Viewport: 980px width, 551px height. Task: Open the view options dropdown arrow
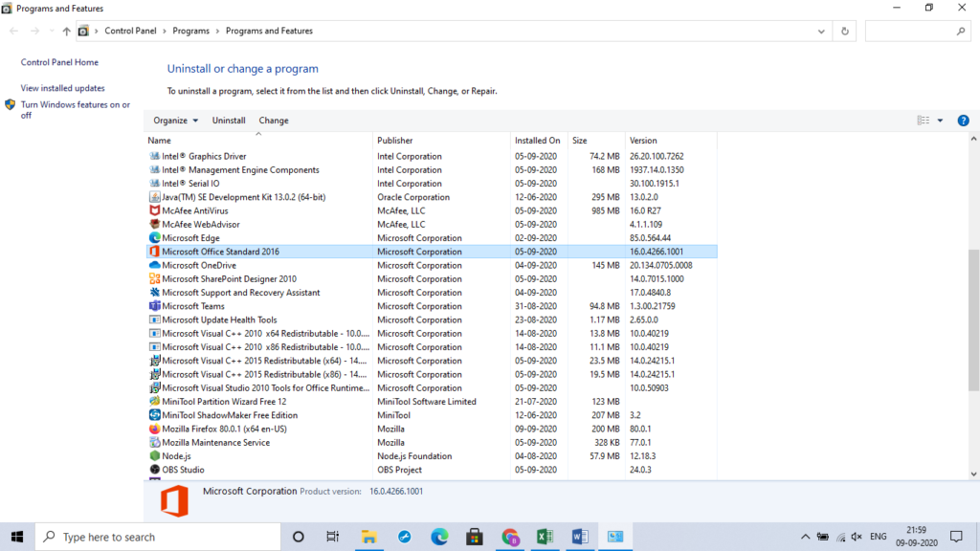(x=940, y=121)
